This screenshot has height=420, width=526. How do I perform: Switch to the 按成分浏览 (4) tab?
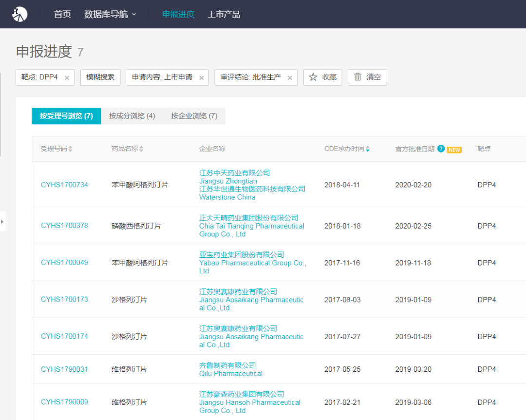pyautogui.click(x=132, y=116)
